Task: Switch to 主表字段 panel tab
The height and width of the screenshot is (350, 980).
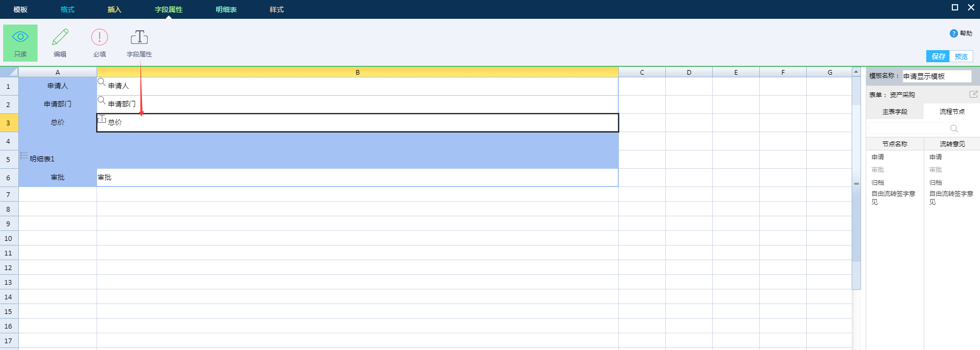Action: click(x=894, y=112)
